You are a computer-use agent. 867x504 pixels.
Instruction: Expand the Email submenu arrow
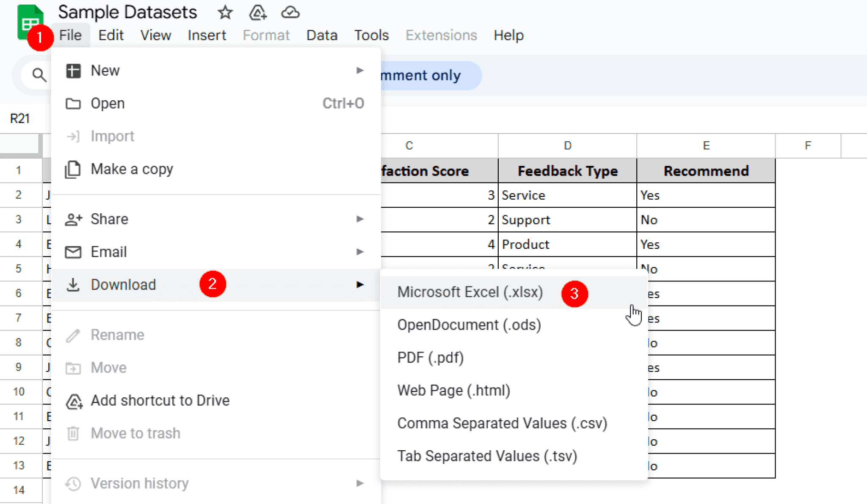click(x=360, y=251)
